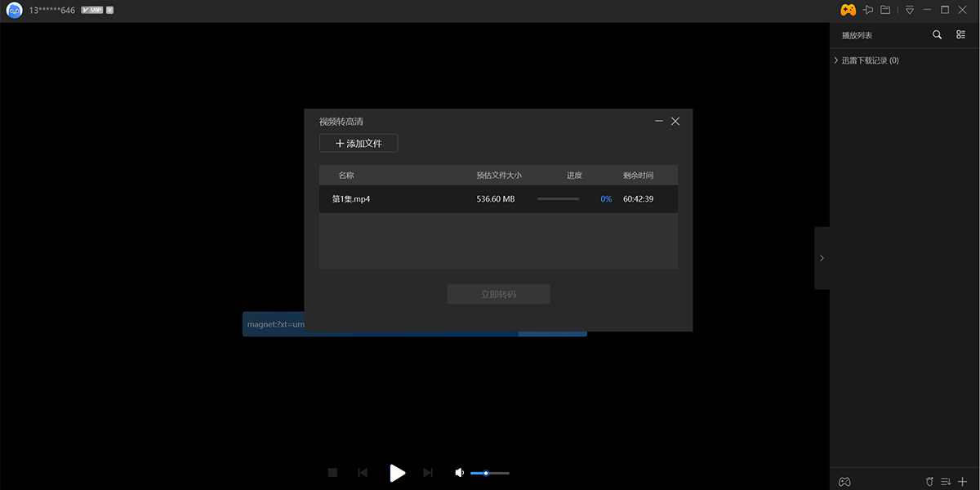The width and height of the screenshot is (980, 490).
Task: Pin the player window on top
Action: [868, 10]
